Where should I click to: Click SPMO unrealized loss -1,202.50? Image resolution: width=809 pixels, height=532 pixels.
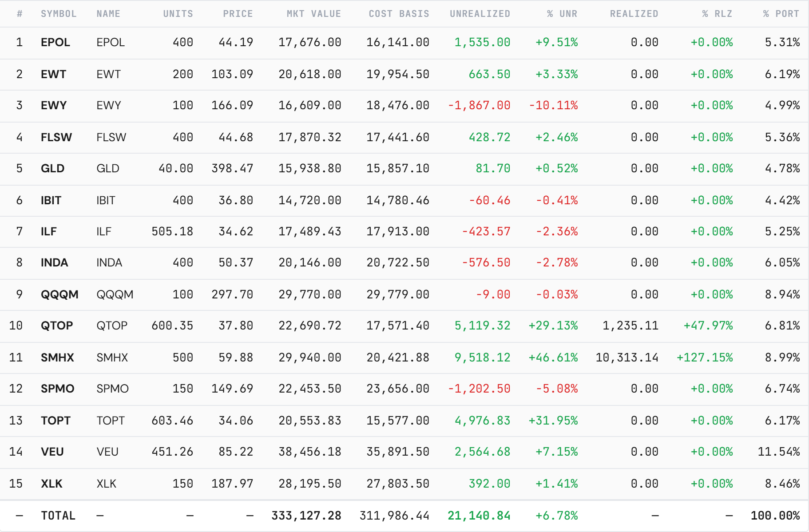click(x=479, y=389)
